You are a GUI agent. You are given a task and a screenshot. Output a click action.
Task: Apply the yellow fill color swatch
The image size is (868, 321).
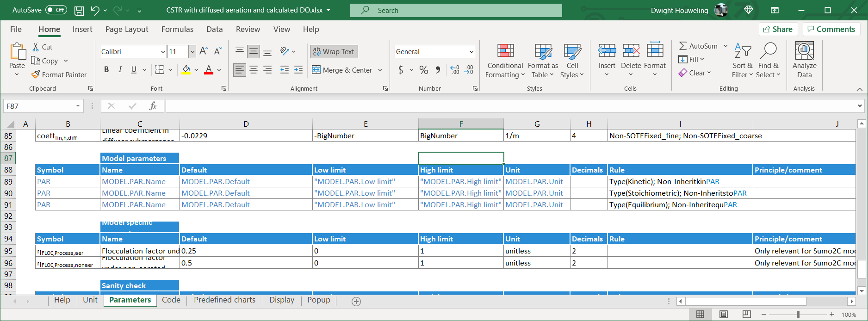186,70
